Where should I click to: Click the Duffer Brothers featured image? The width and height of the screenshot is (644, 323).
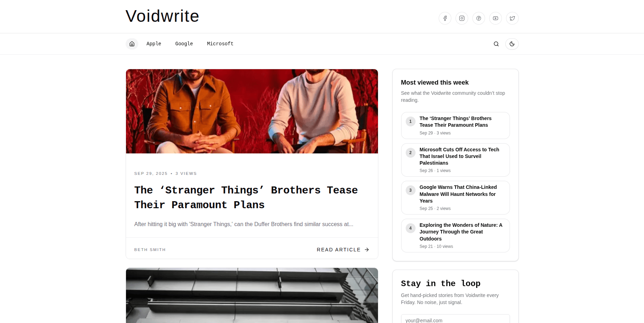coord(252,111)
